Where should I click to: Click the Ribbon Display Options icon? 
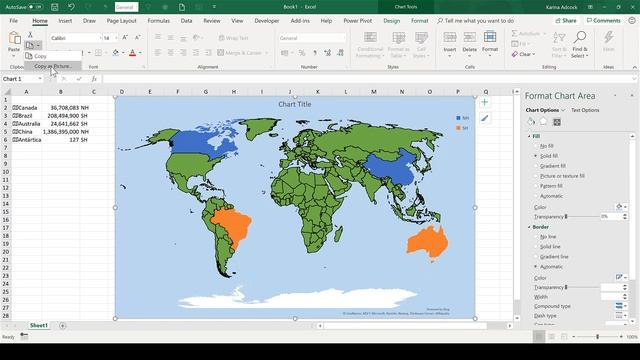pyautogui.click(x=590, y=7)
